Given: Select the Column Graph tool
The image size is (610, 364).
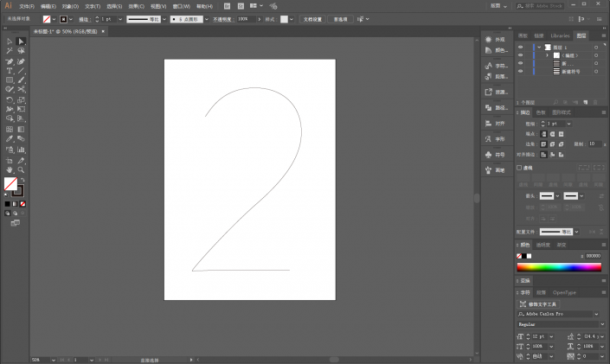Looking at the screenshot, I should [x=21, y=150].
